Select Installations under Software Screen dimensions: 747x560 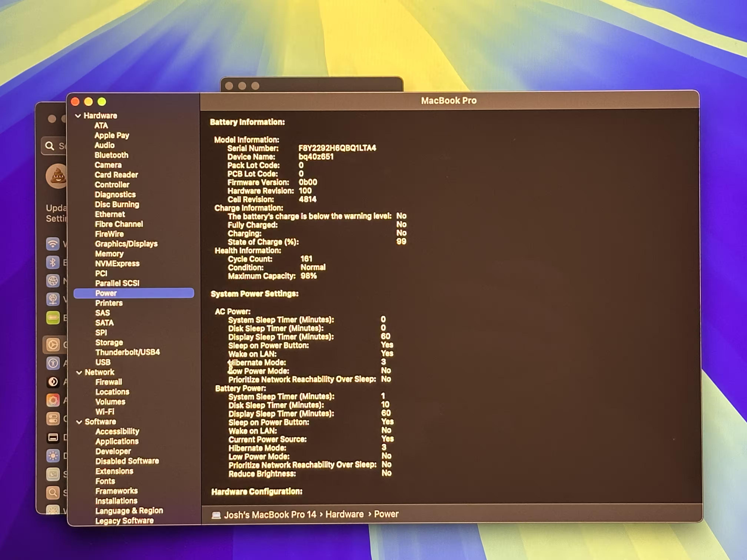(117, 501)
